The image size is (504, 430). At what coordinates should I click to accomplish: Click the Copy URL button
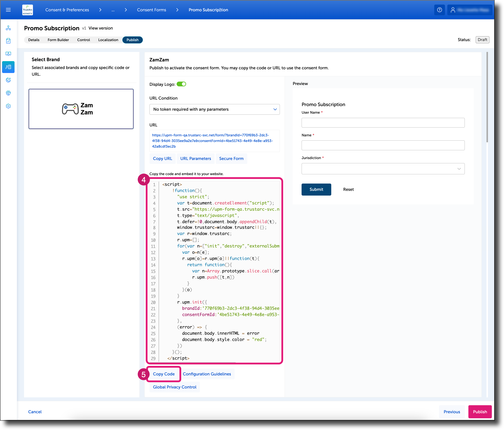pos(163,159)
